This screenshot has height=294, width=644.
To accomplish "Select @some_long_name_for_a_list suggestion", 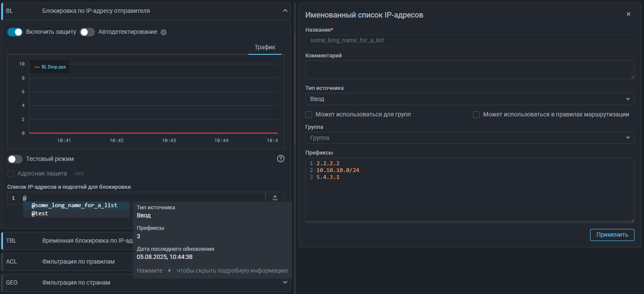I will click(74, 205).
